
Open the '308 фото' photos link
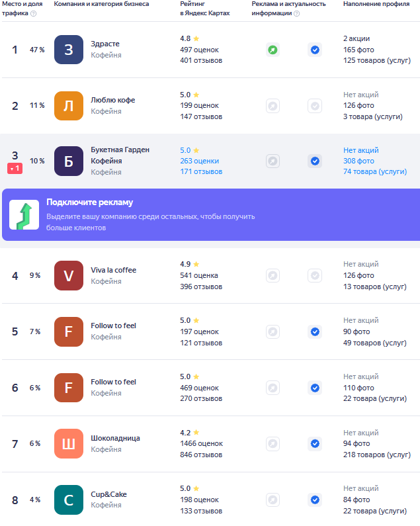pyautogui.click(x=358, y=161)
